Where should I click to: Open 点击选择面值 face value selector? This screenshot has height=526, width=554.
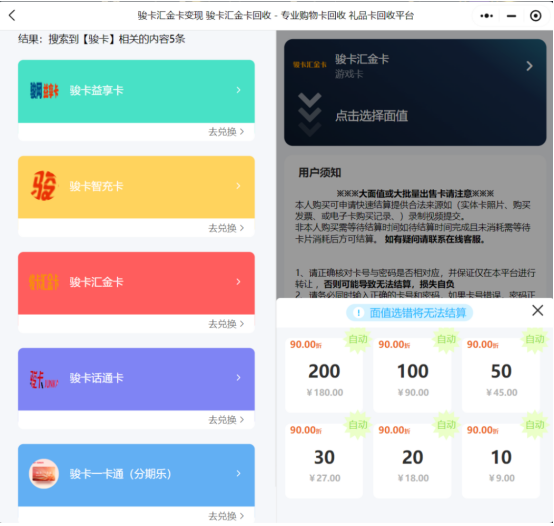pyautogui.click(x=371, y=116)
